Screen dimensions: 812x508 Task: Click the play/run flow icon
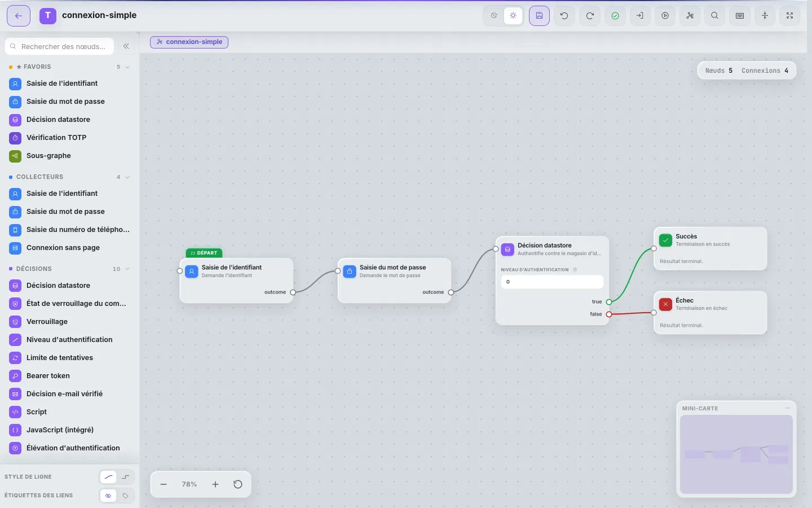665,16
